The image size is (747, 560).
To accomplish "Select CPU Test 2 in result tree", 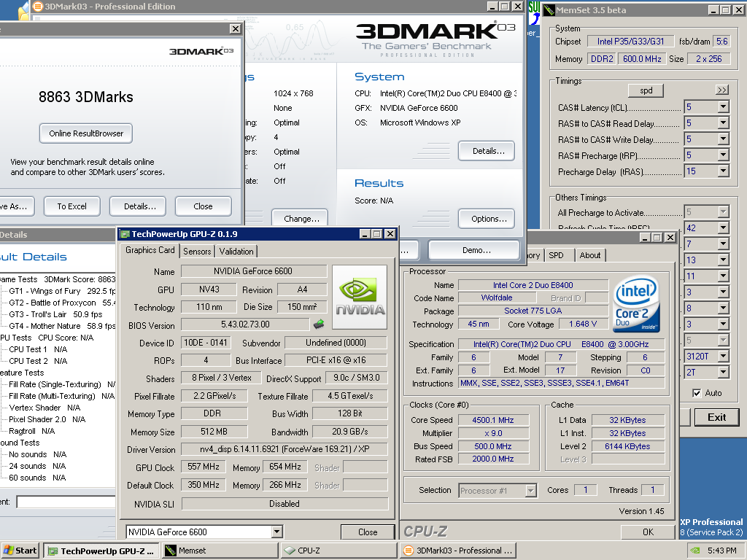I will [x=38, y=361].
